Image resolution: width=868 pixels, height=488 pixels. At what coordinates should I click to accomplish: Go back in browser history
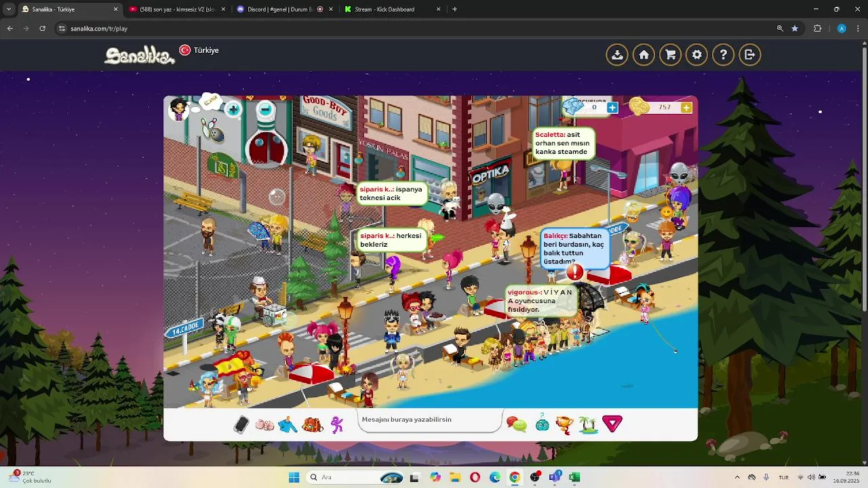[9, 28]
